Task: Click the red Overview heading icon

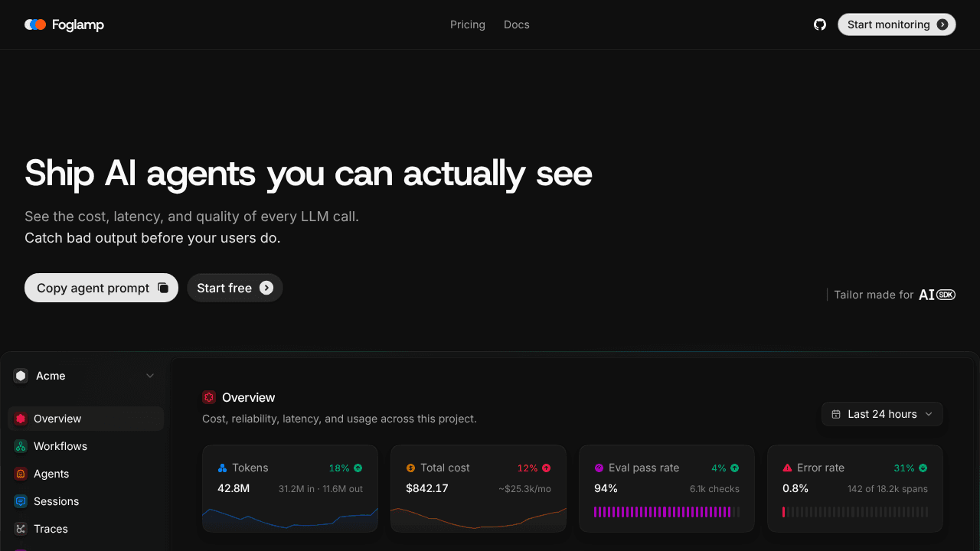Action: click(x=209, y=397)
